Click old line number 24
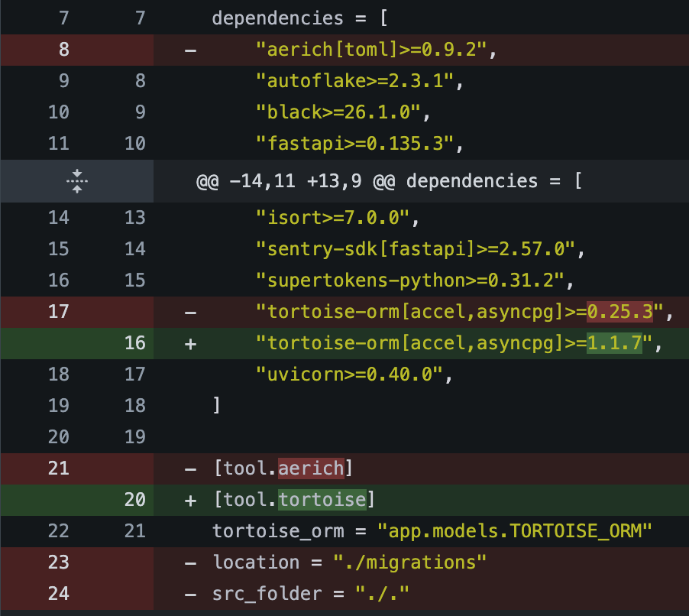689x616 pixels. [59, 594]
